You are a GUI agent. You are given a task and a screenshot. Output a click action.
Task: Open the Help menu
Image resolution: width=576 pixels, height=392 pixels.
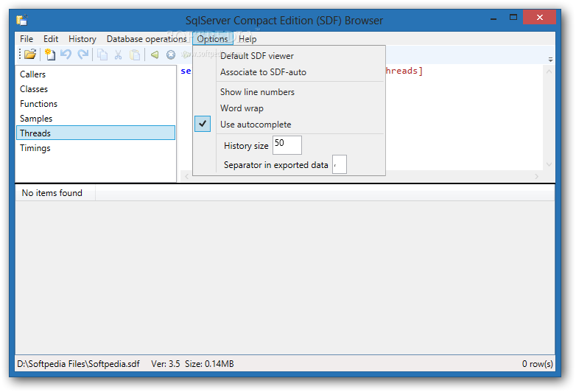[247, 38]
